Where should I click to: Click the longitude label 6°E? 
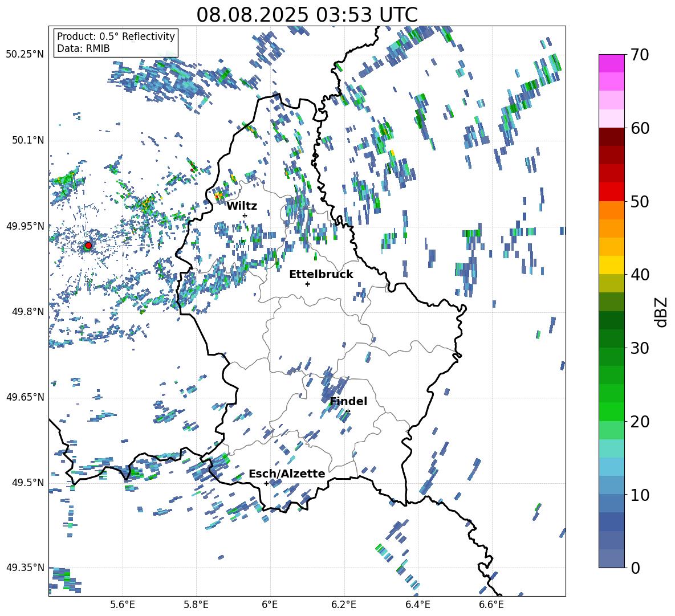(270, 605)
